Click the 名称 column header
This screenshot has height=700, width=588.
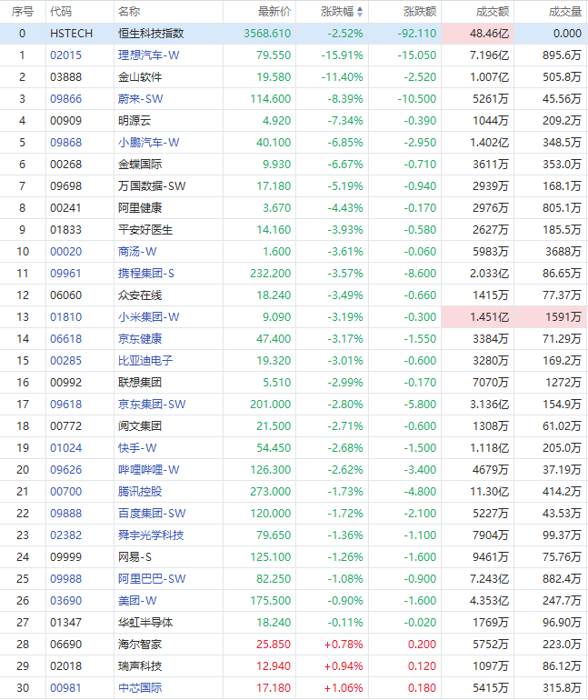[129, 12]
